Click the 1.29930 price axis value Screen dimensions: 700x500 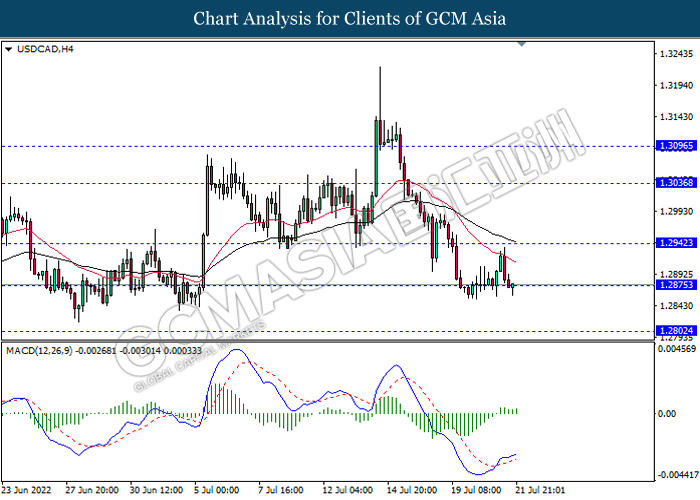(677, 211)
